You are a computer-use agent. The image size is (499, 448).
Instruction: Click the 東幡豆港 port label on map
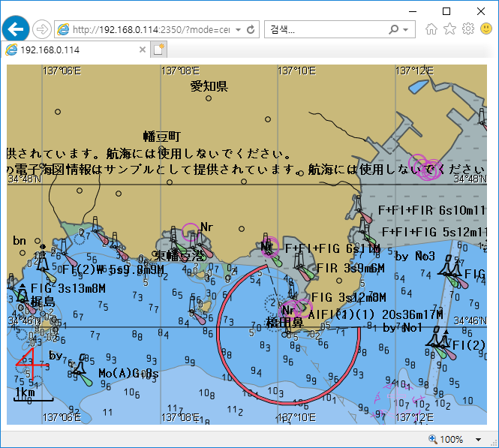tap(179, 256)
